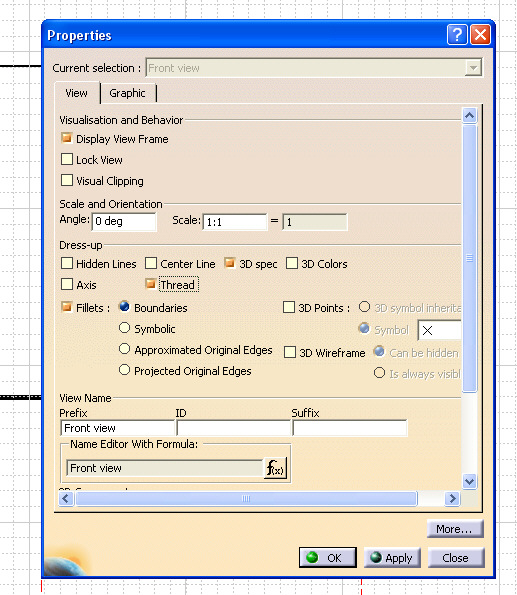Disable the Thread dress-up checkbox

pos(151,284)
